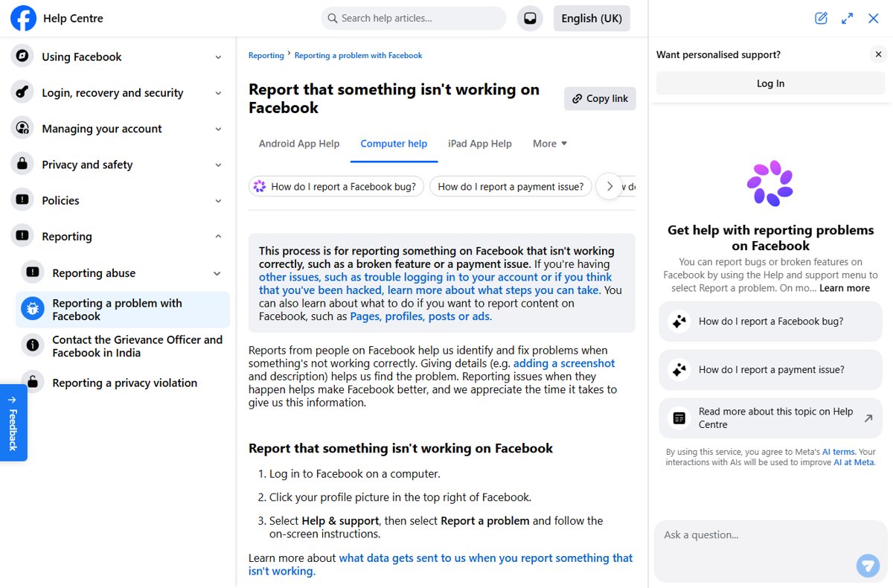Click the Reporting section exclamation icon
Viewport: 893px width, 588px height.
click(x=22, y=236)
